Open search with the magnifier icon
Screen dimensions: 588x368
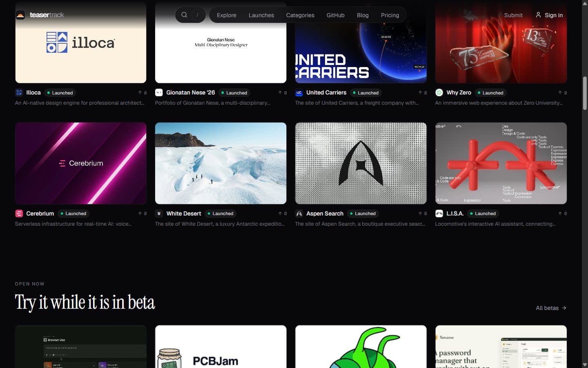pos(184,15)
